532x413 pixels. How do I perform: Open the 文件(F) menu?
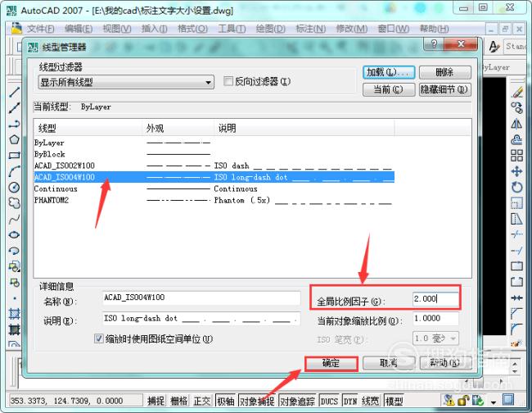tap(41, 29)
